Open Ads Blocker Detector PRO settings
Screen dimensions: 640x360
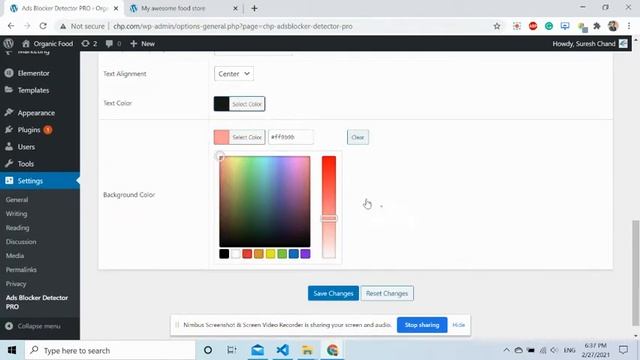(x=37, y=302)
